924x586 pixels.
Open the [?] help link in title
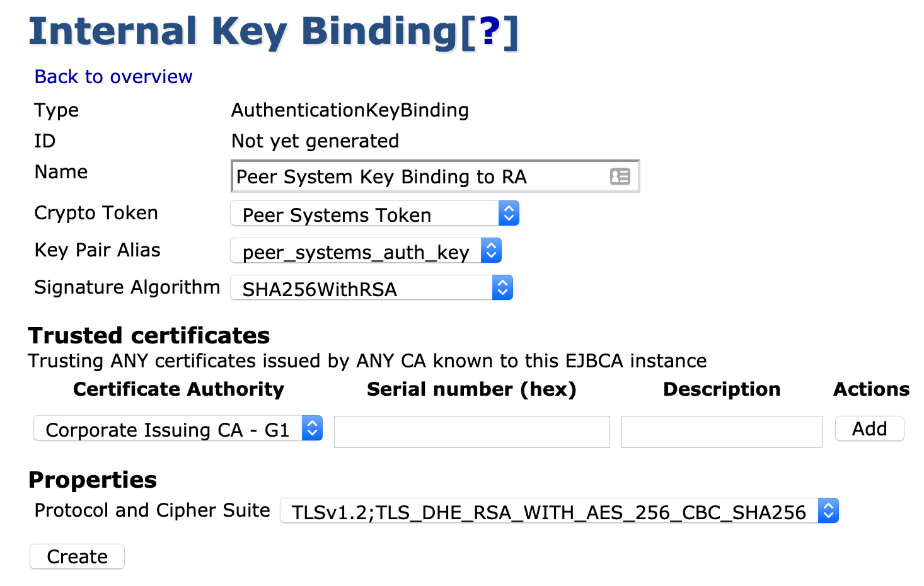pyautogui.click(x=490, y=32)
